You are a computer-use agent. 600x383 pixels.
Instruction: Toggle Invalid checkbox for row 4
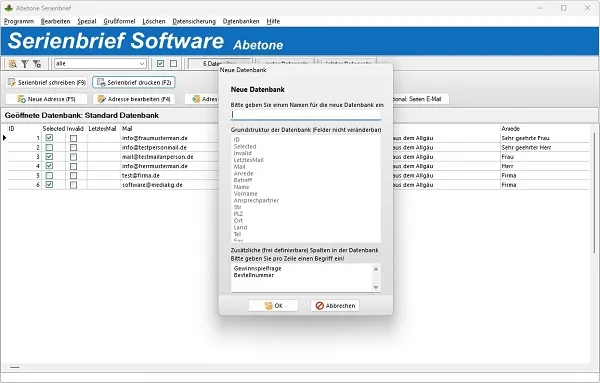[x=73, y=166]
